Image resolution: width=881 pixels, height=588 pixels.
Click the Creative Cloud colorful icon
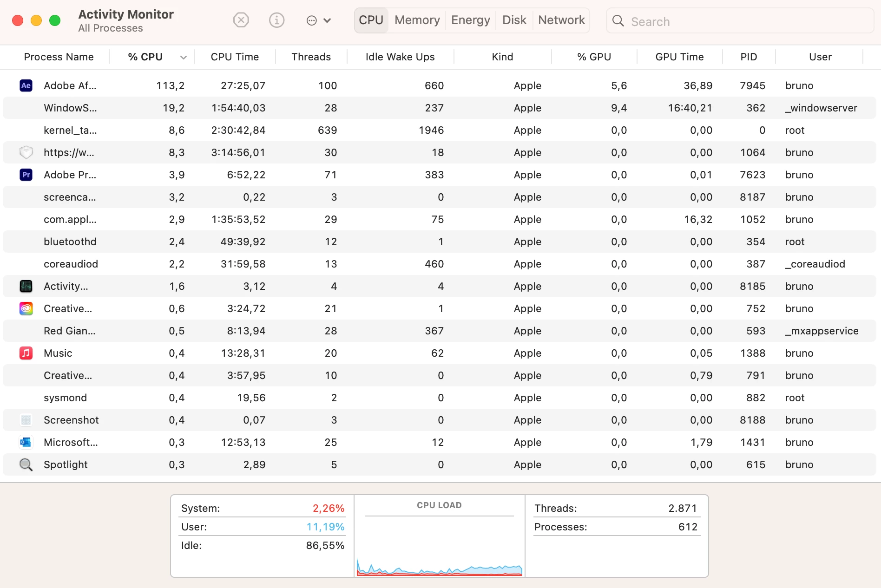click(x=26, y=308)
